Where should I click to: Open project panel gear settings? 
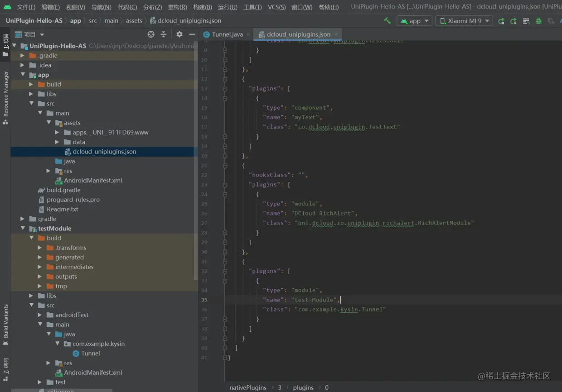pyautogui.click(x=179, y=34)
